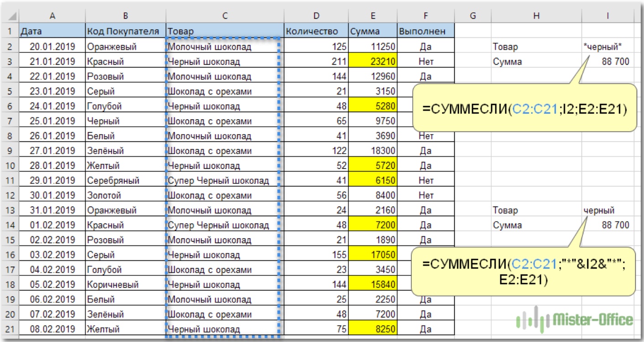Click quantity cell 75

point(316,329)
